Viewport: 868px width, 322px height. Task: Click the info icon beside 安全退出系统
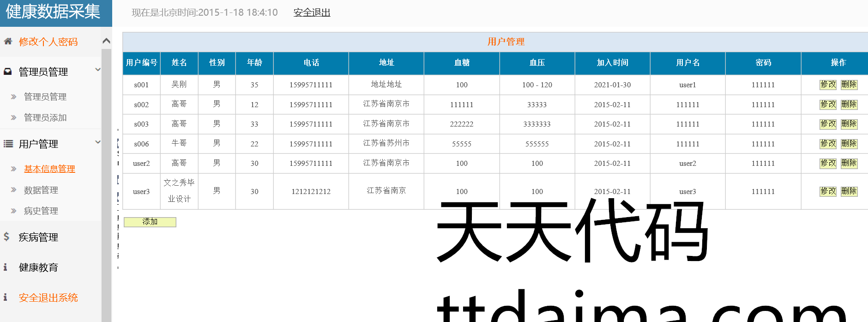(6, 298)
